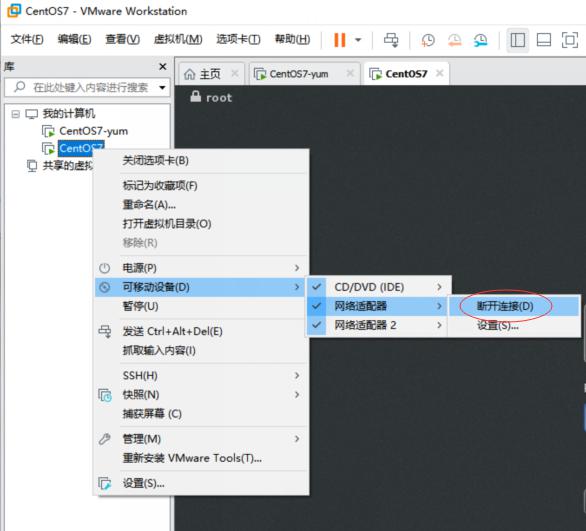Click the Ctrl+Alt+Del icon in context menu
This screenshot has width=586, height=531.
click(105, 331)
